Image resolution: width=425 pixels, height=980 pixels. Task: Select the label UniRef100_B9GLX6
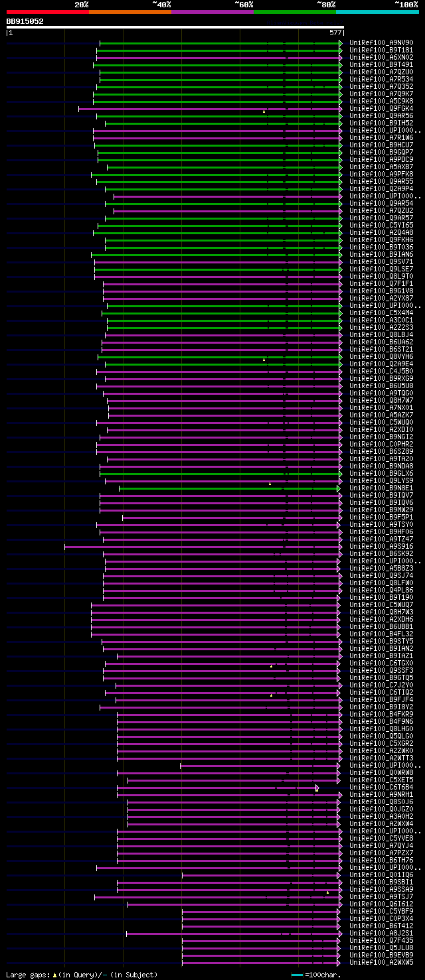[x=381, y=474]
